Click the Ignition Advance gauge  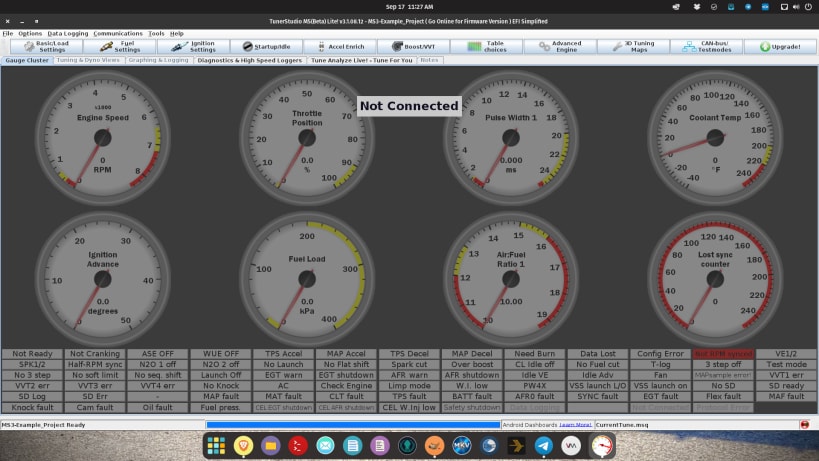point(102,279)
